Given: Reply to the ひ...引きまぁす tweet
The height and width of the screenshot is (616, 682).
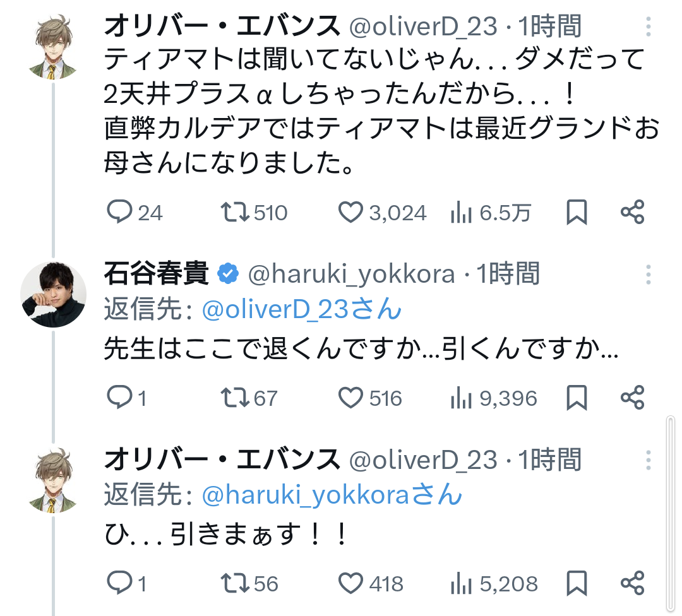Looking at the screenshot, I should pyautogui.click(x=119, y=583).
